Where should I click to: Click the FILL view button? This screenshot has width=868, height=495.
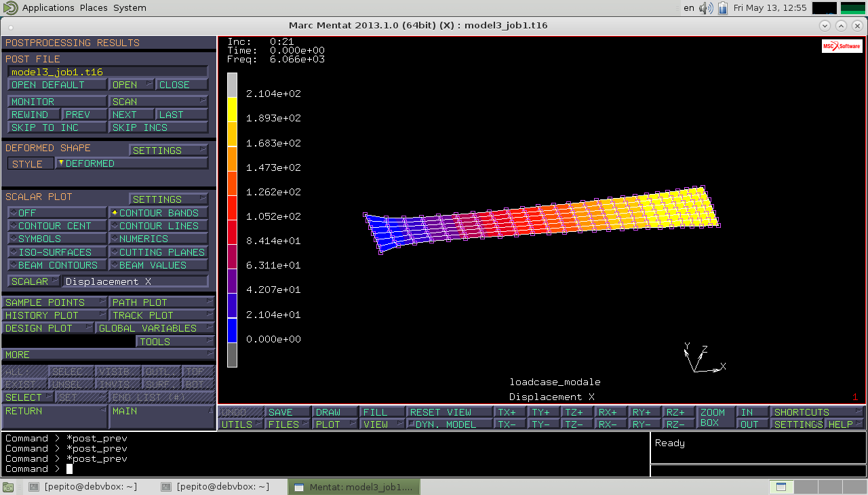pos(382,412)
